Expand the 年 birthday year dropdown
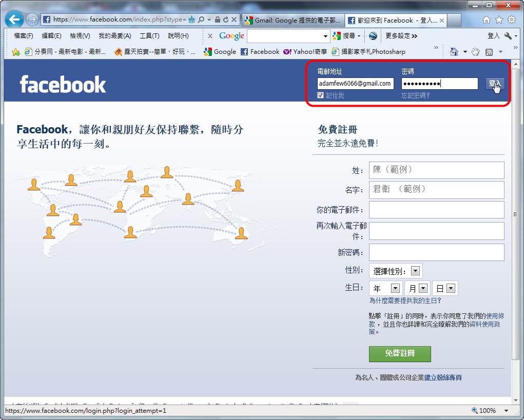Viewport: 524px width, 420px height. pos(386,289)
